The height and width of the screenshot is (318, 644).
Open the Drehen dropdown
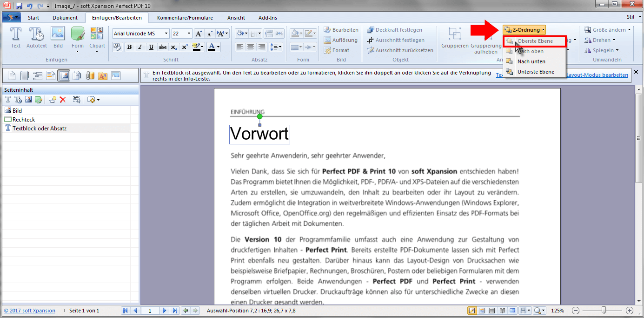tap(604, 40)
